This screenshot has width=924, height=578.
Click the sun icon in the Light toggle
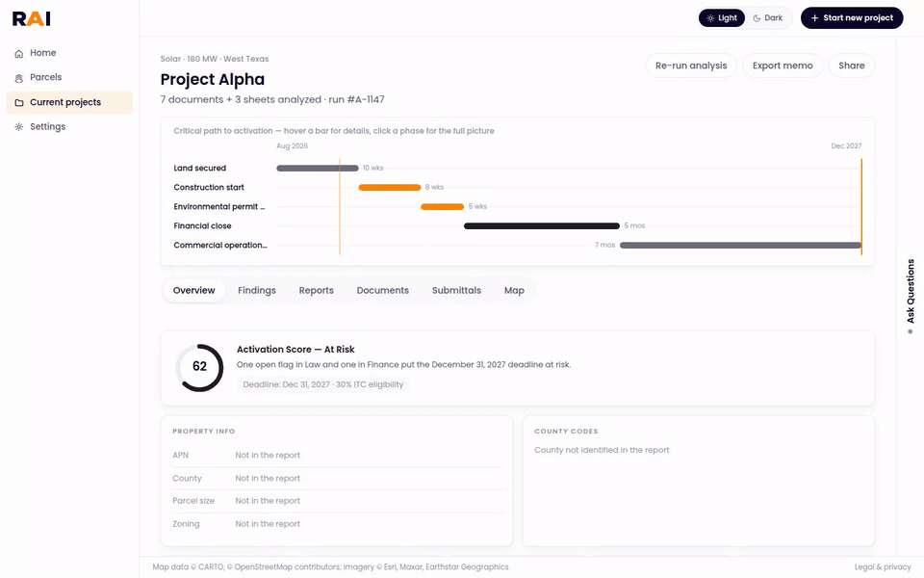[x=710, y=18]
